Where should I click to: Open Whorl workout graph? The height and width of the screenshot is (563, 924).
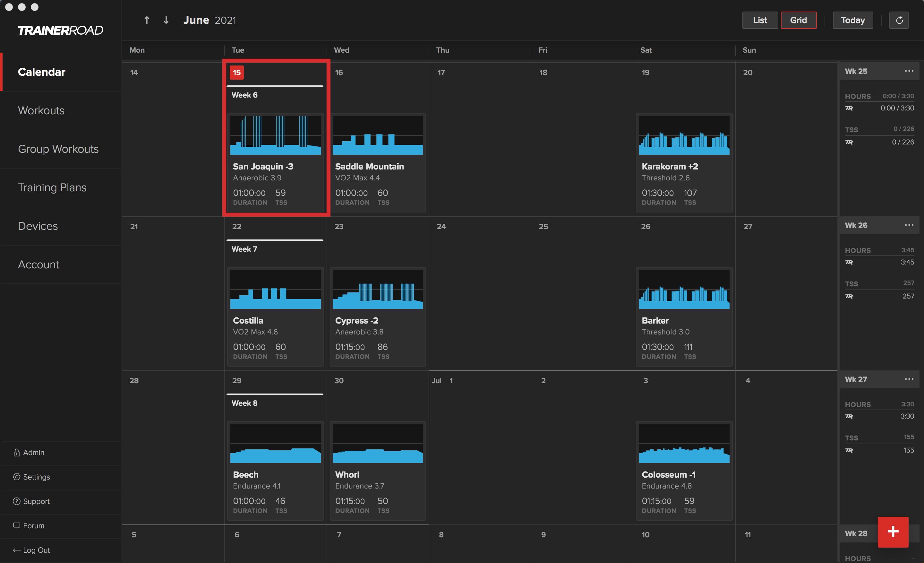pos(378,443)
